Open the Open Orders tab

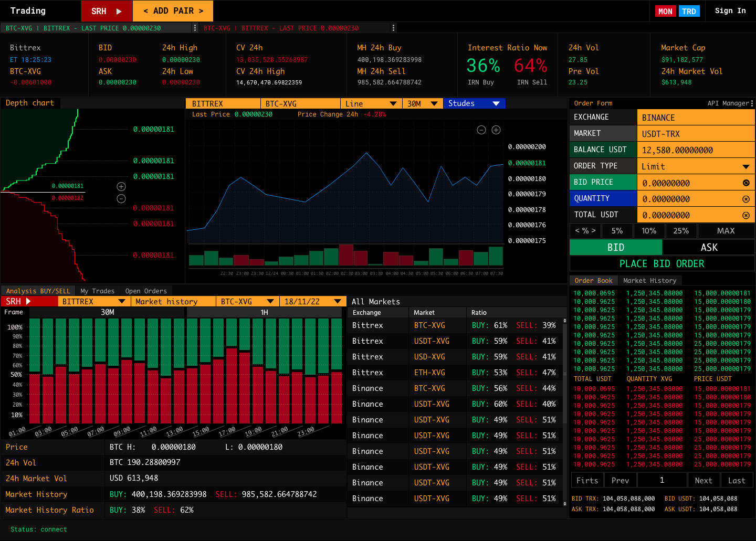tap(146, 291)
